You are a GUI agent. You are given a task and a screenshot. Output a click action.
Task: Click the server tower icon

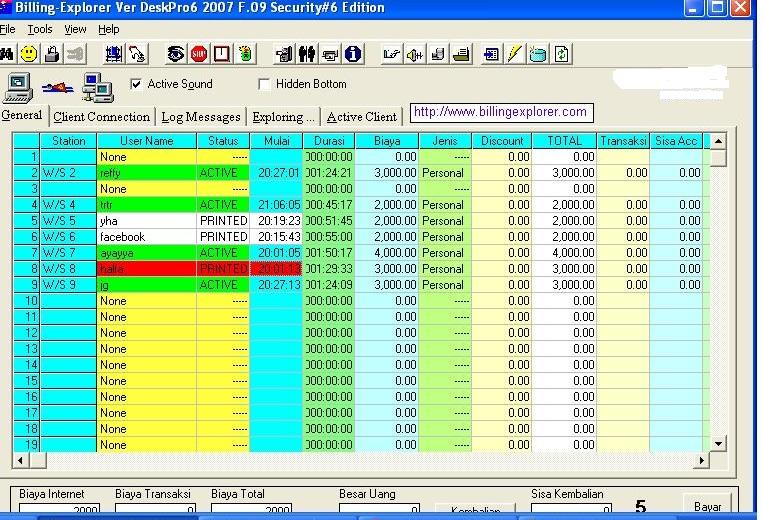pos(284,54)
